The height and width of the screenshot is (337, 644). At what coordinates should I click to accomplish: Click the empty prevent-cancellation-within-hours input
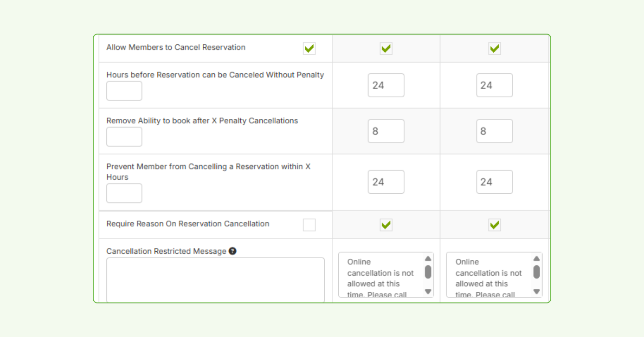[x=124, y=193]
